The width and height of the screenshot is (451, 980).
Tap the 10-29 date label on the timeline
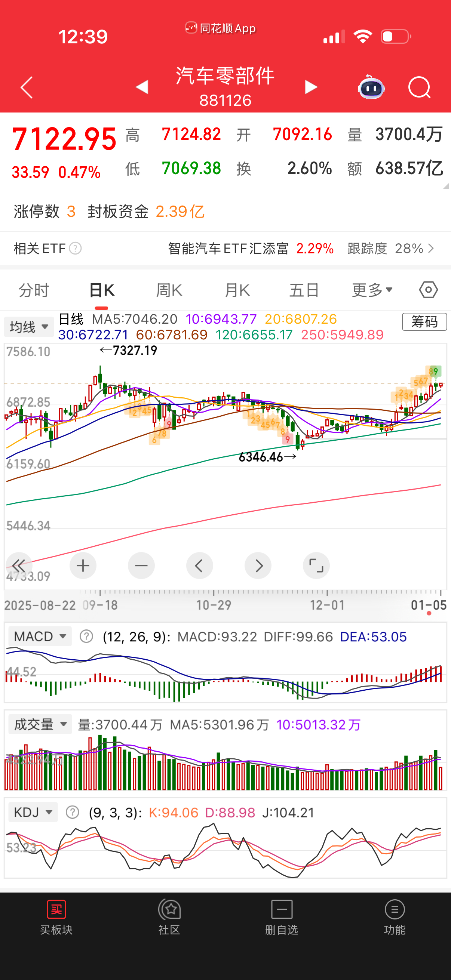[214, 604]
